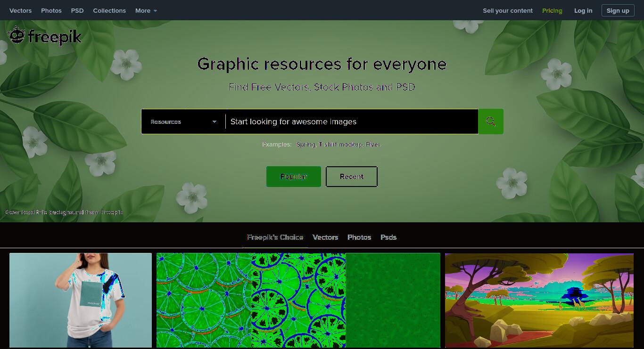Viewport: 644px width, 349px height.
Task: Click 'Find Free Vectors, Stock Photos and PSD' text
Action: pos(322,87)
